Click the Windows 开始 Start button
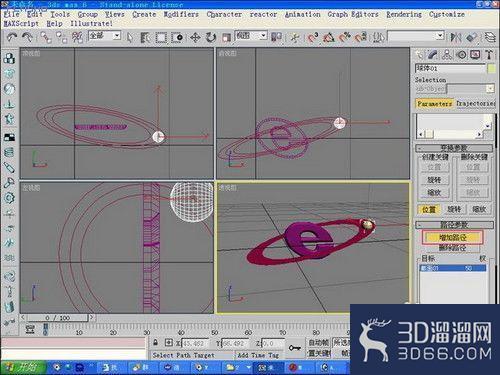500x375 pixels. pyautogui.click(x=23, y=368)
